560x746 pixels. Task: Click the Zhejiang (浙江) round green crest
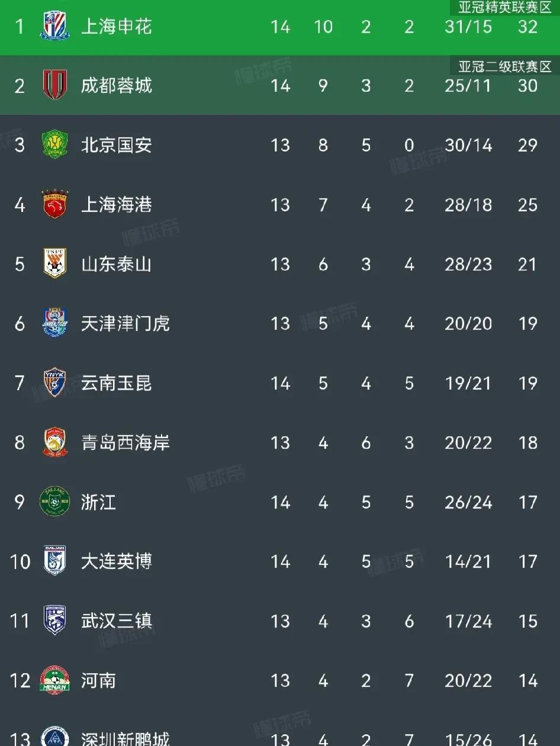(54, 502)
